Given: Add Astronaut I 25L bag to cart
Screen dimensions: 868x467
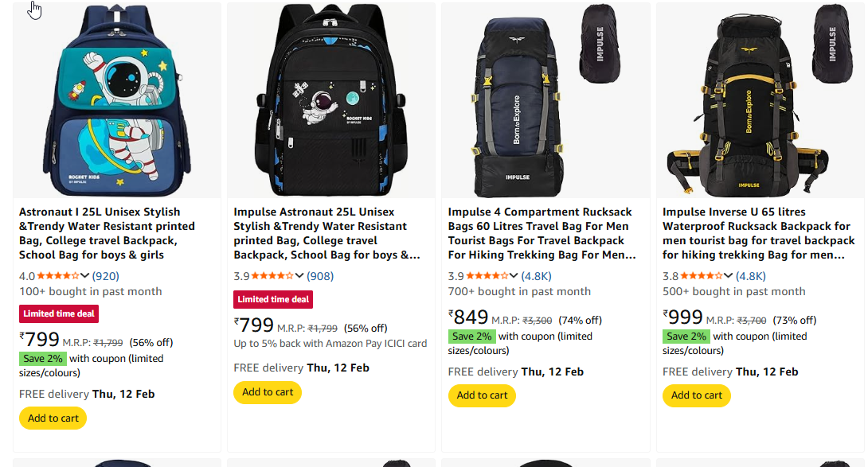Looking at the screenshot, I should coord(53,418).
